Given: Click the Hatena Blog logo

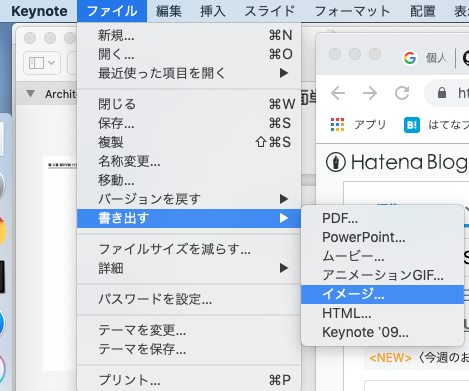Looking at the screenshot, I should coord(397,162).
